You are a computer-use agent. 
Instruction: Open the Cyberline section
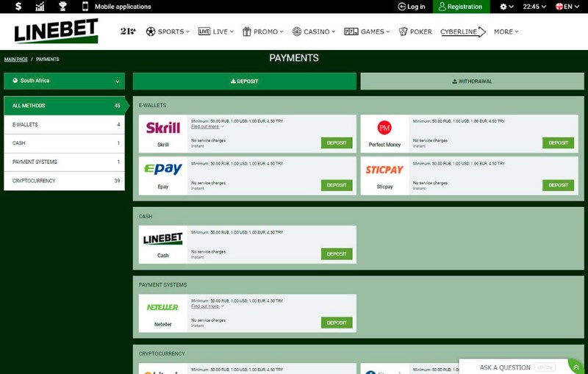pyautogui.click(x=463, y=32)
